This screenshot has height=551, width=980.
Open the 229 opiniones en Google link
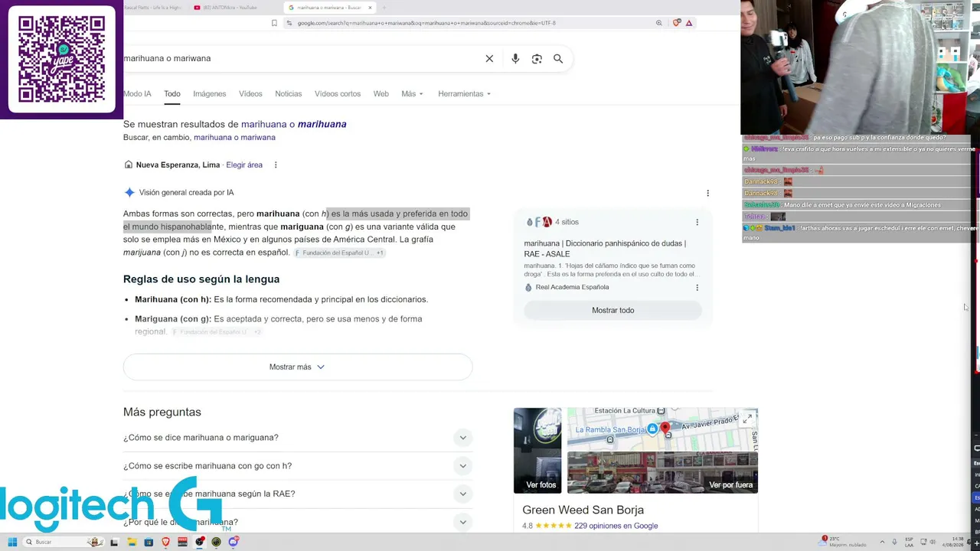[616, 526]
